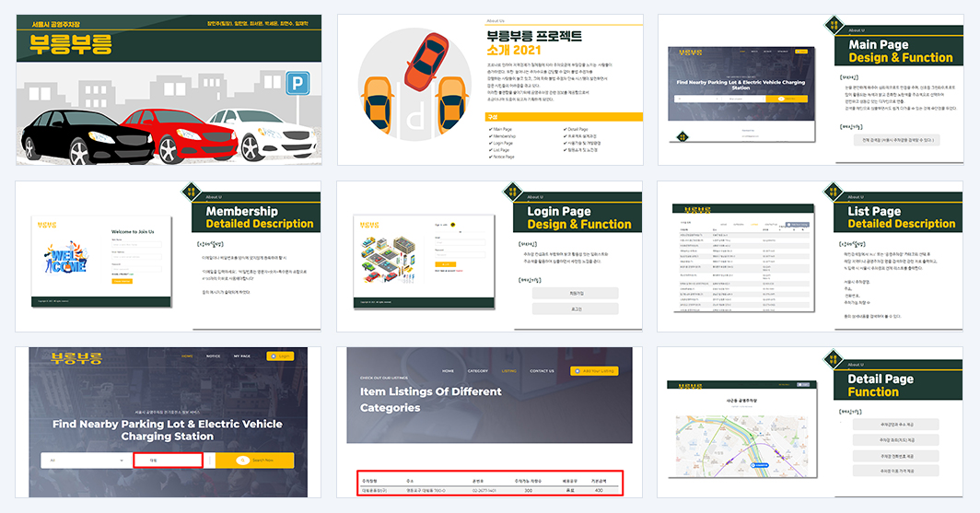Screen dimensions: 980x513
Task: Select CATEGORY in the listings page navigation
Action: point(477,370)
